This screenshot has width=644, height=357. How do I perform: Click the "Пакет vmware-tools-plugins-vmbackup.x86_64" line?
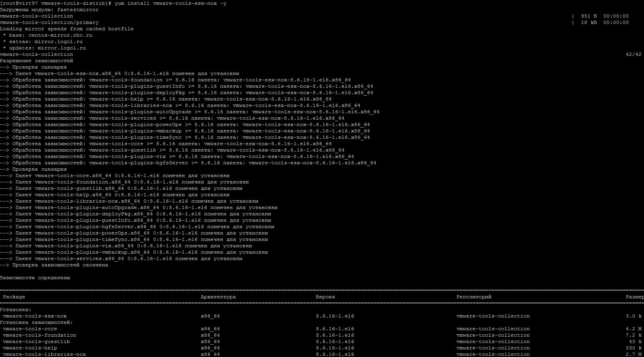coord(134,252)
